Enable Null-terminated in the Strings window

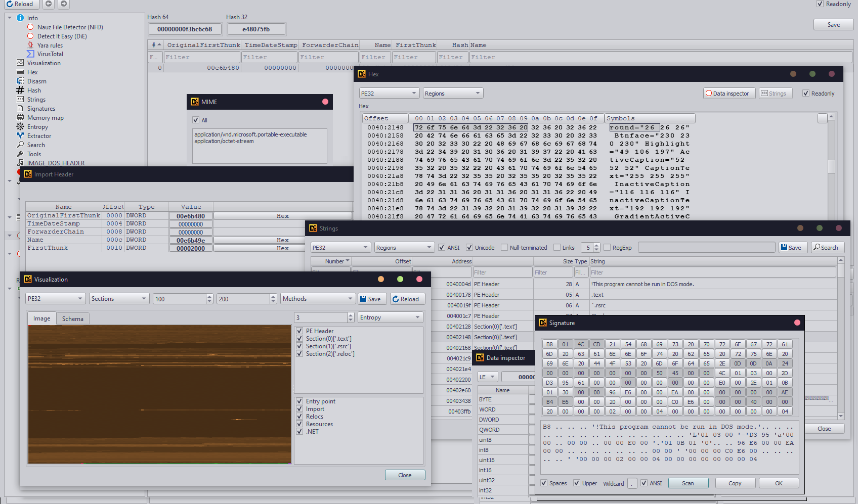pyautogui.click(x=504, y=247)
